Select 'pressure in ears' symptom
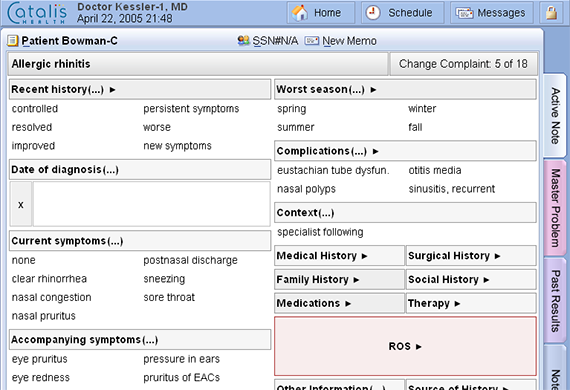Image resolution: width=570 pixels, height=390 pixels. (181, 359)
